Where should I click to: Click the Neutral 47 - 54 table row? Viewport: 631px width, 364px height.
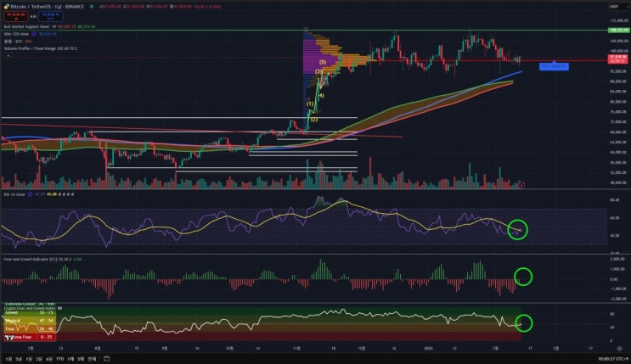point(31,321)
